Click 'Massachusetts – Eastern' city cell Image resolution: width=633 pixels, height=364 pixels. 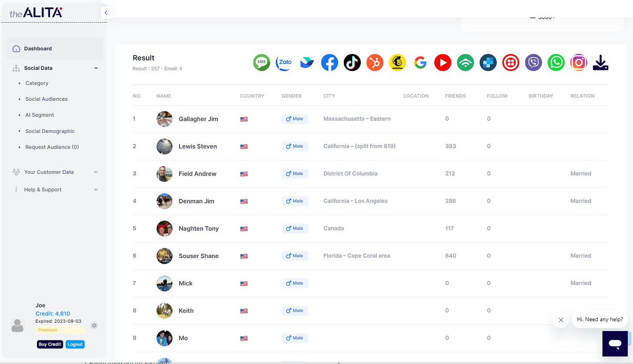pyautogui.click(x=357, y=119)
